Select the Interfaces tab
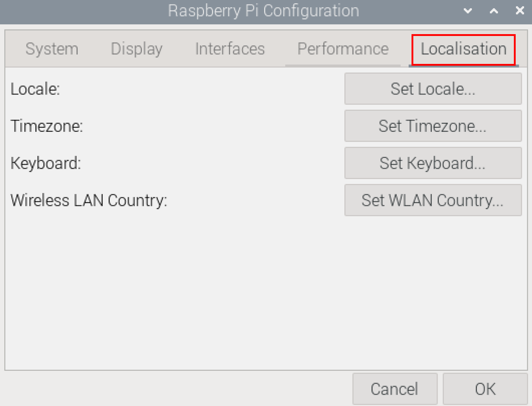The height and width of the screenshot is (406, 532). point(230,49)
